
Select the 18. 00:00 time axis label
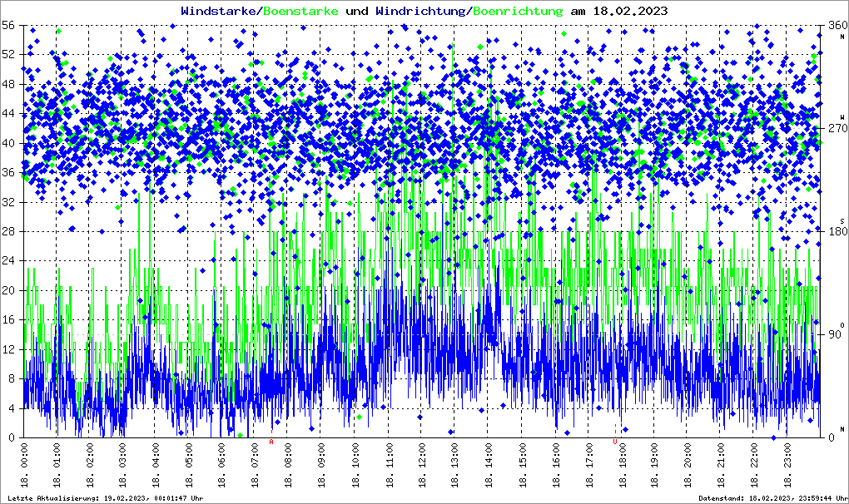[x=24, y=466]
